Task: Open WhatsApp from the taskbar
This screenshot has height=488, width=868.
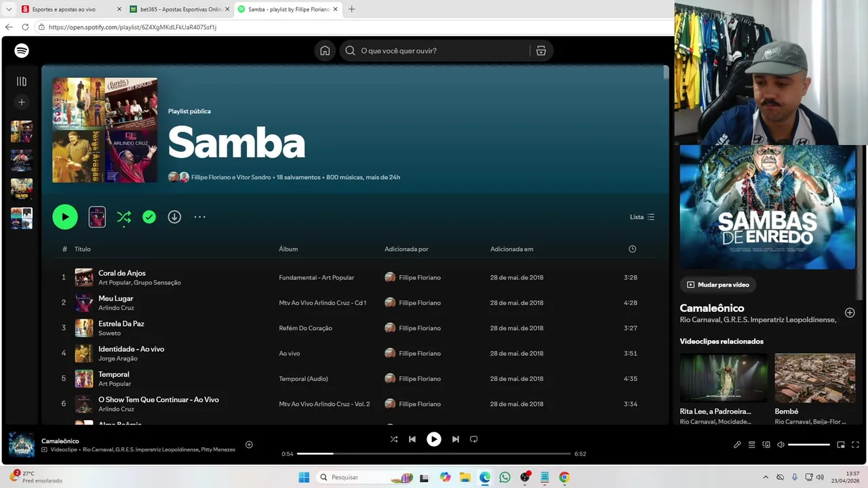Action: coord(505,477)
